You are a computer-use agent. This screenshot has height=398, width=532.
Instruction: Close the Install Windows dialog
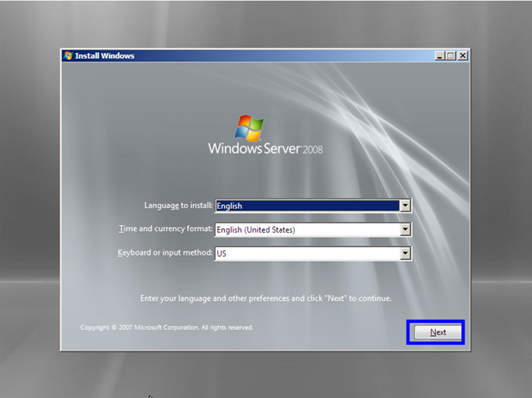pos(463,55)
